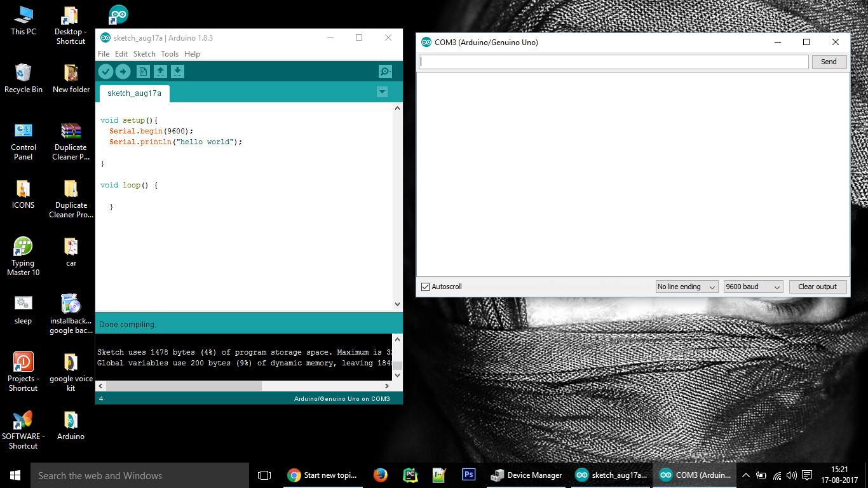Switch to Device Manager on the taskbar

pyautogui.click(x=527, y=475)
